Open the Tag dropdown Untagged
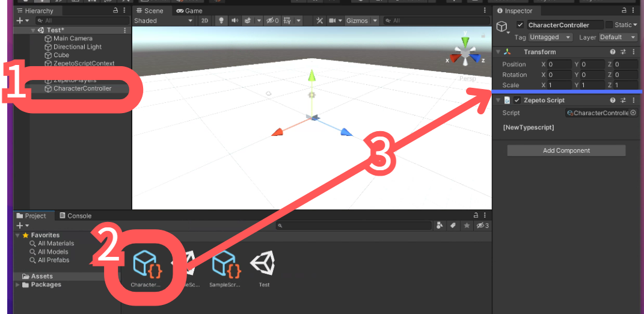The image size is (644, 314). pos(550,37)
